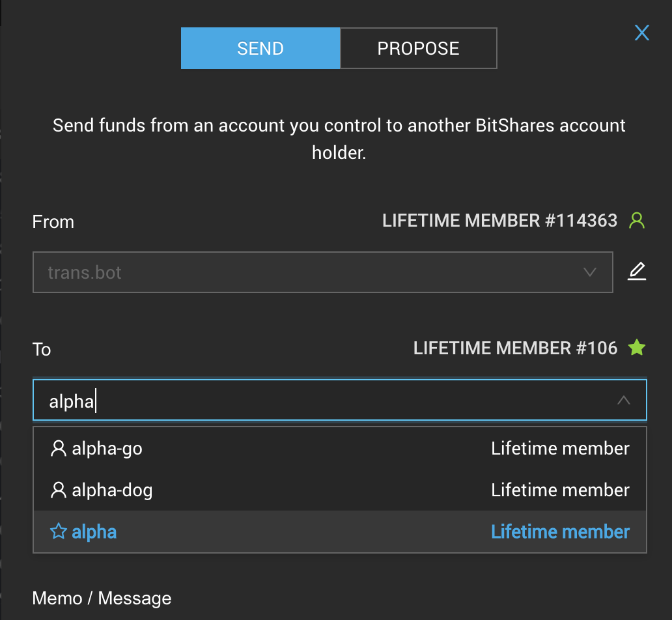Click blue Lifetime member label in alpha row
This screenshot has height=620, width=672.
tap(560, 531)
